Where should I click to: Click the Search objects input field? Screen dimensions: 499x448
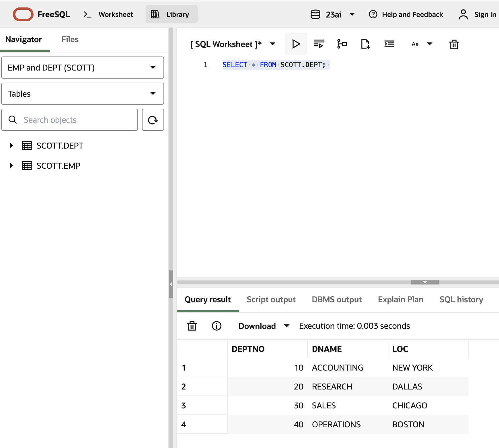75,120
